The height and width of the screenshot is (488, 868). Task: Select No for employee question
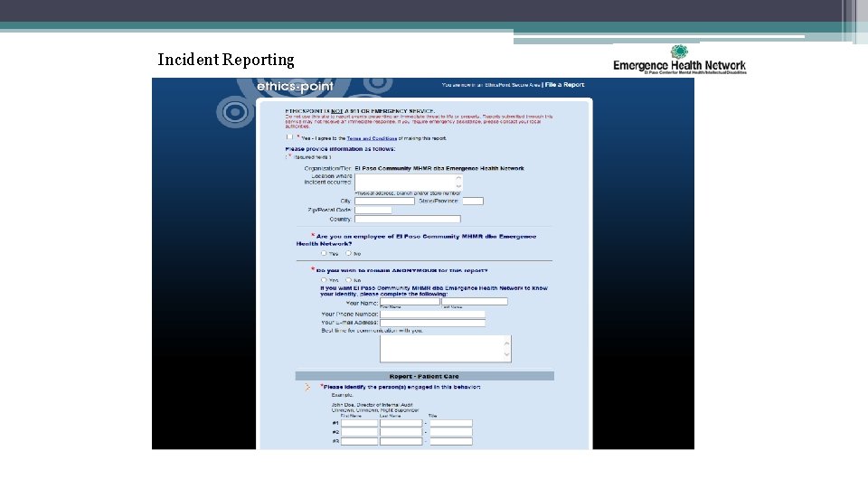tap(348, 253)
